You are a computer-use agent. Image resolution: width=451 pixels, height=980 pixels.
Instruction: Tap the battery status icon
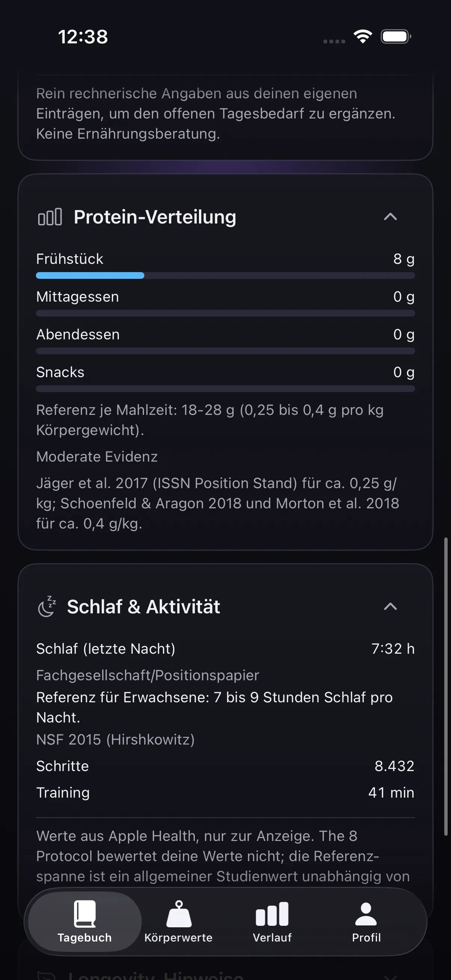(396, 37)
